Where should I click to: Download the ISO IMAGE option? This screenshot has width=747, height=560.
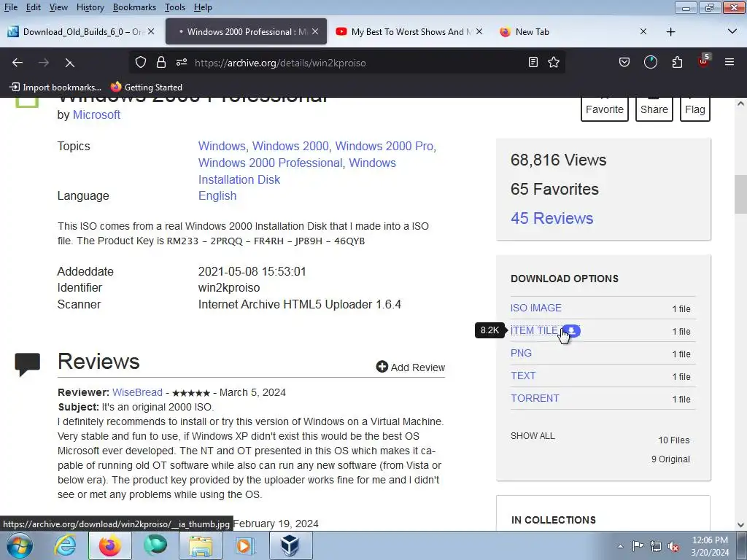coord(536,308)
